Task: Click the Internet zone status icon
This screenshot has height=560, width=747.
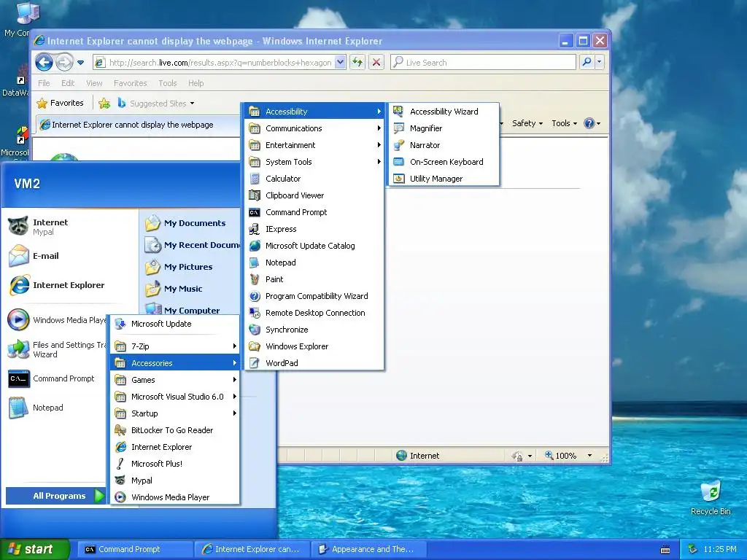Action: pyautogui.click(x=402, y=456)
